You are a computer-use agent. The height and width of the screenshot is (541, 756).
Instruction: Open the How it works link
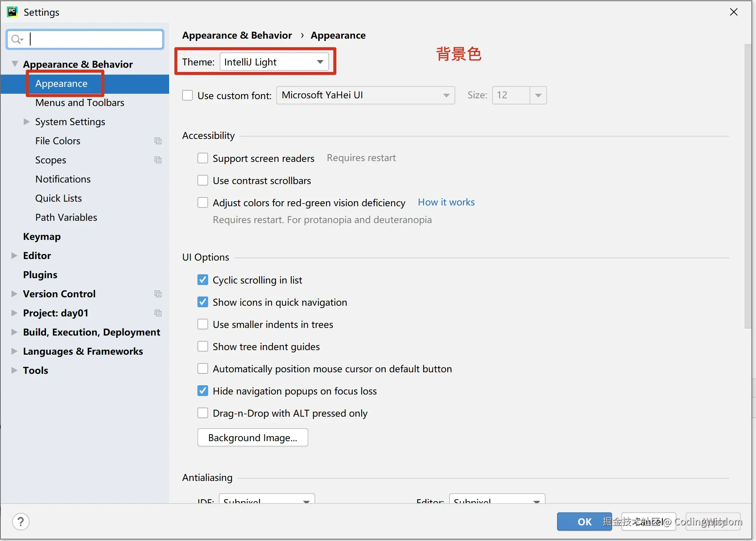[x=446, y=202]
